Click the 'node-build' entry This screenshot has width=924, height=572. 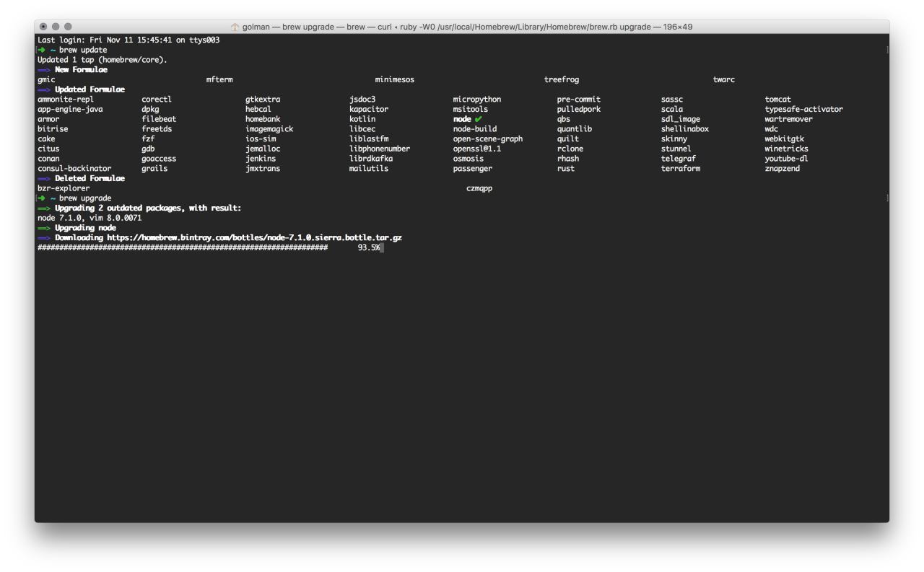click(x=475, y=129)
